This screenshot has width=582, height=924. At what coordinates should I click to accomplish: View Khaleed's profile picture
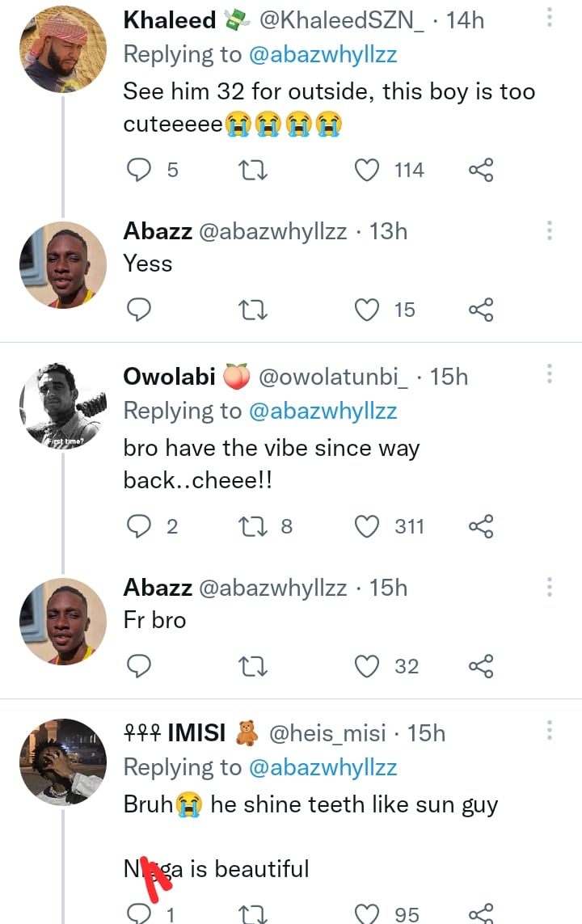click(63, 50)
